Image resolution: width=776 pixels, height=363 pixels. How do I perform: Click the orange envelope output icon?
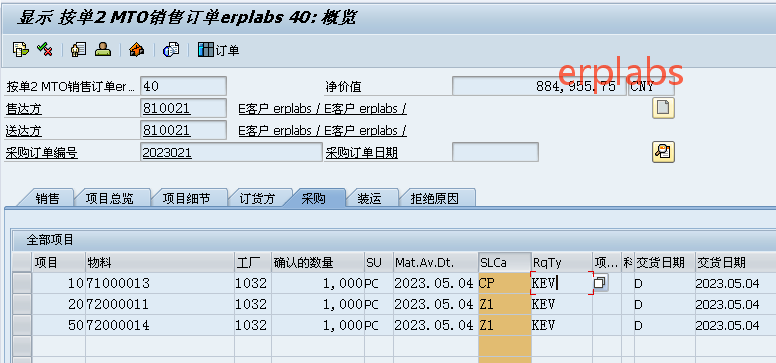tap(137, 49)
